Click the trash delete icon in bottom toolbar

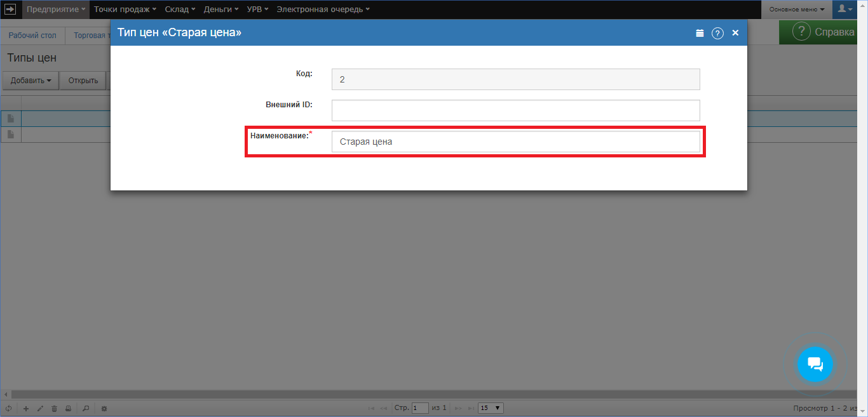(54, 408)
